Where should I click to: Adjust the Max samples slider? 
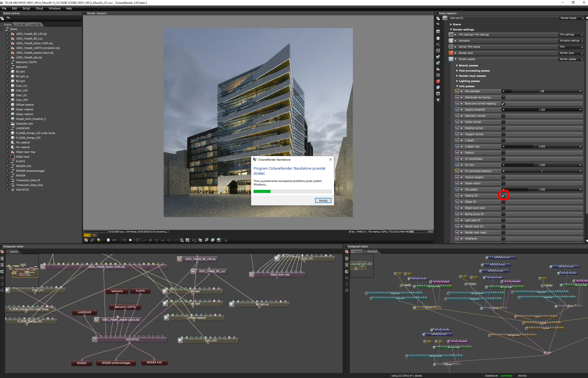click(x=542, y=91)
